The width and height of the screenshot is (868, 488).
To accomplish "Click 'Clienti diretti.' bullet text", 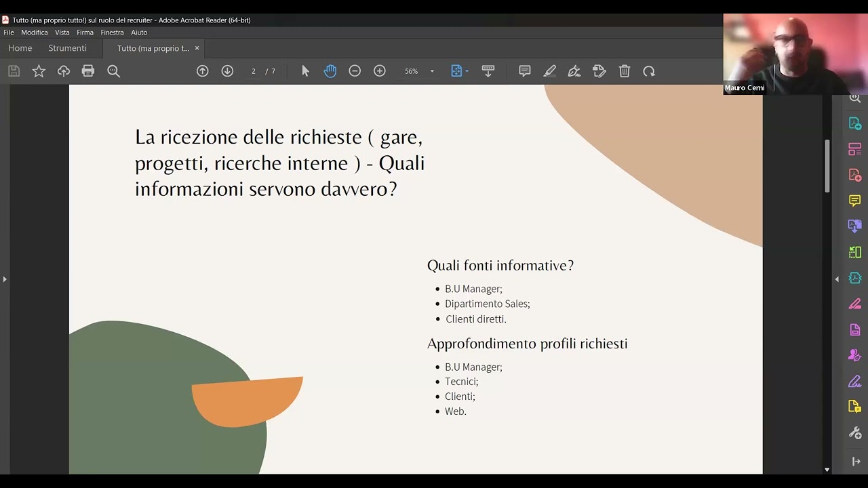I will (476, 319).
